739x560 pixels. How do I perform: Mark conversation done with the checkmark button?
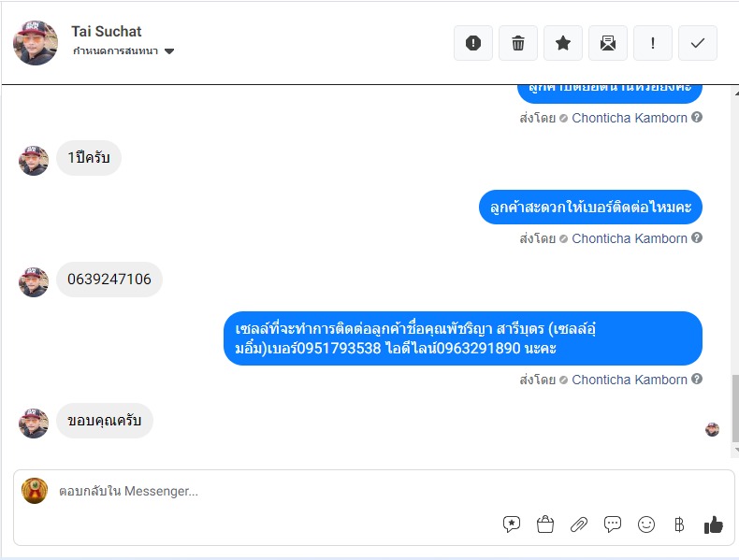coord(698,43)
